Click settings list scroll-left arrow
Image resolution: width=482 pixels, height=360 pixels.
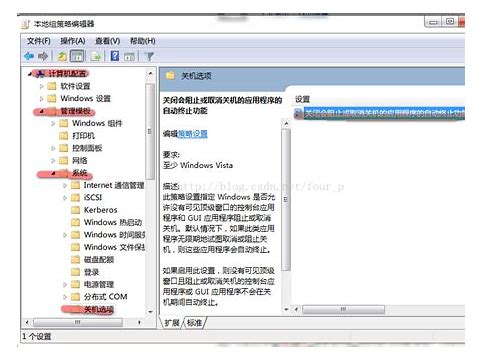click(296, 310)
